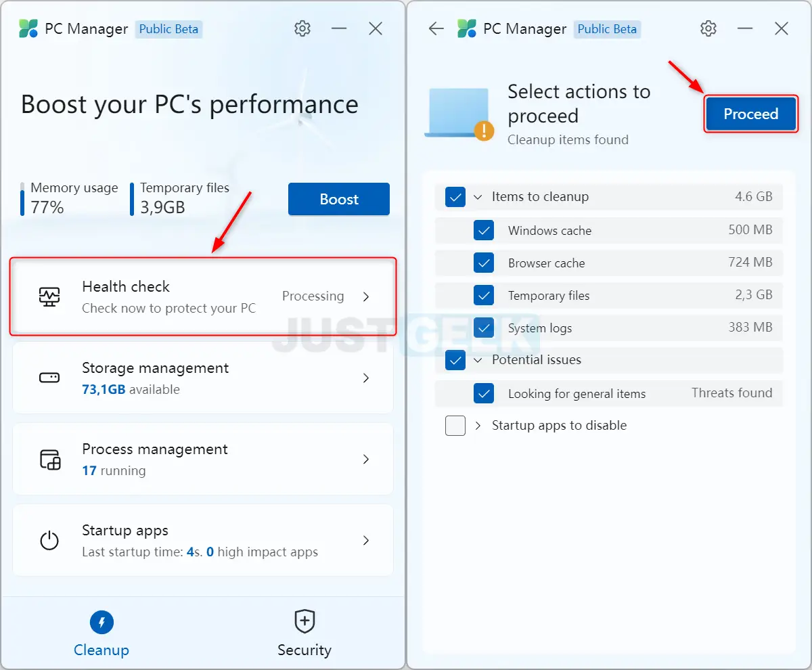Click the Boost button

click(339, 199)
